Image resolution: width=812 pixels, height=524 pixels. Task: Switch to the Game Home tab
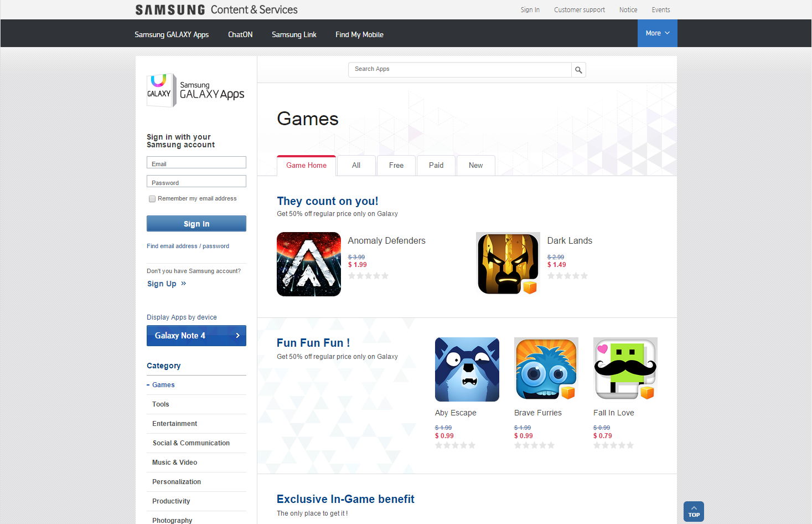[306, 166]
